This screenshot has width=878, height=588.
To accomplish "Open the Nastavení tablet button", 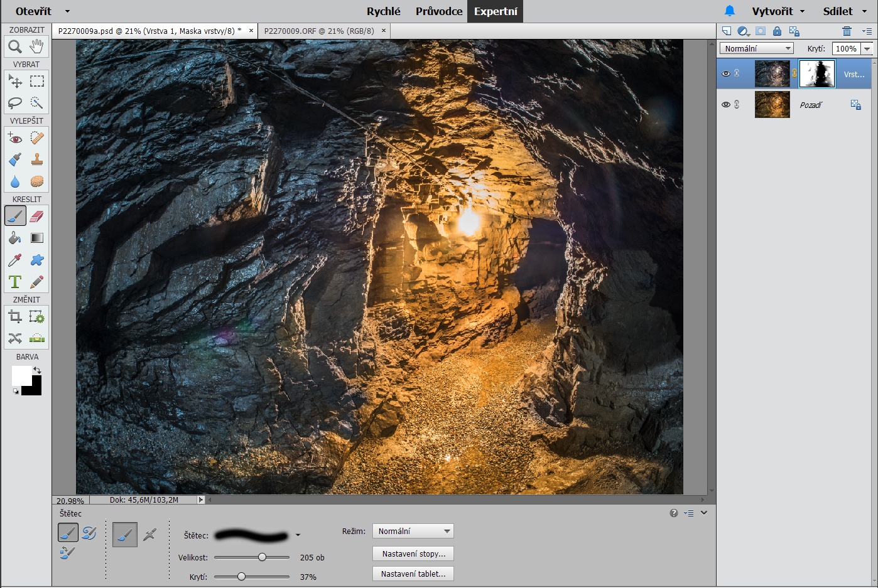I will 413,574.
